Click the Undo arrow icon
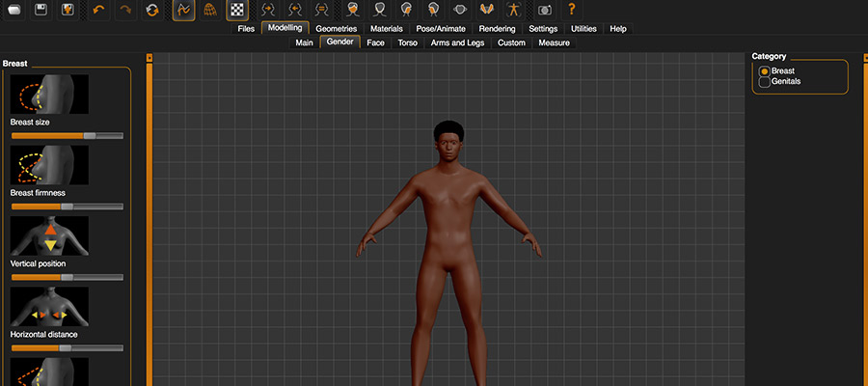This screenshot has height=386, width=868. (x=97, y=10)
